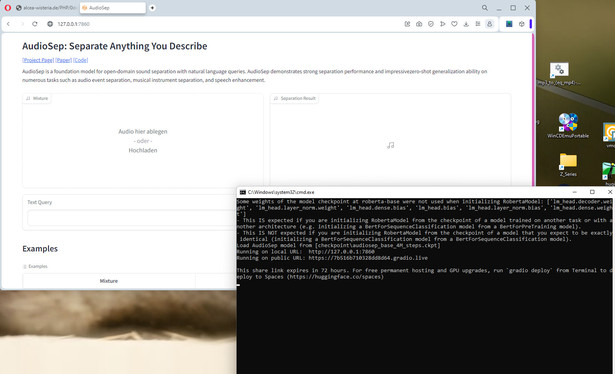Open WinCDEmuPortable desktop shortcut

[x=568, y=125]
